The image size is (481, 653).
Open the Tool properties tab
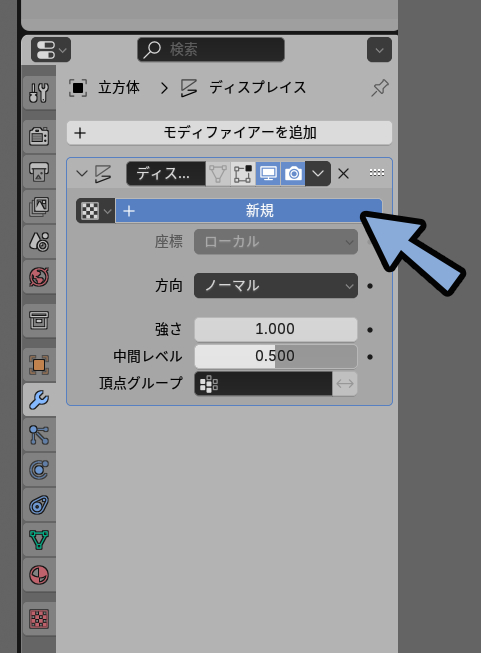[39, 92]
